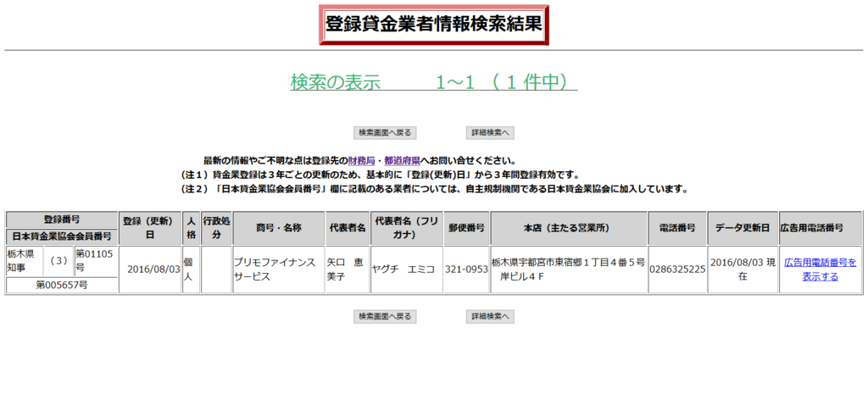Click the （注２） note line
The height and width of the screenshot is (411, 868).
[x=435, y=189]
